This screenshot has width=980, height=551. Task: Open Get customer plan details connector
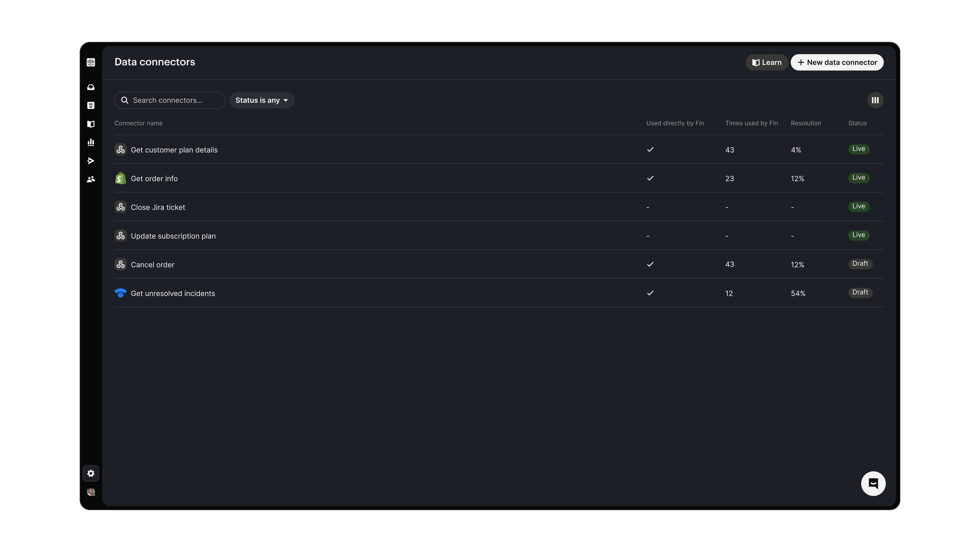coord(174,150)
